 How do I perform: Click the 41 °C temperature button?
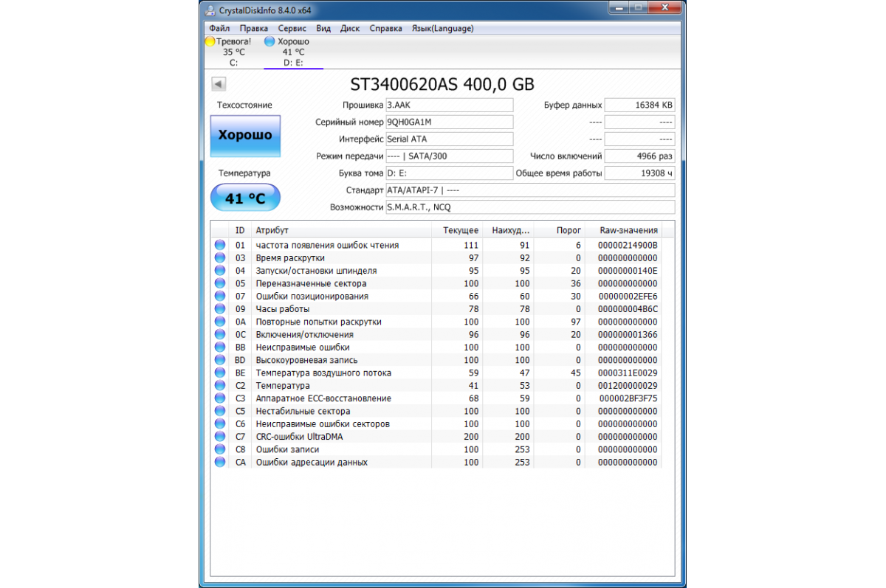click(245, 198)
